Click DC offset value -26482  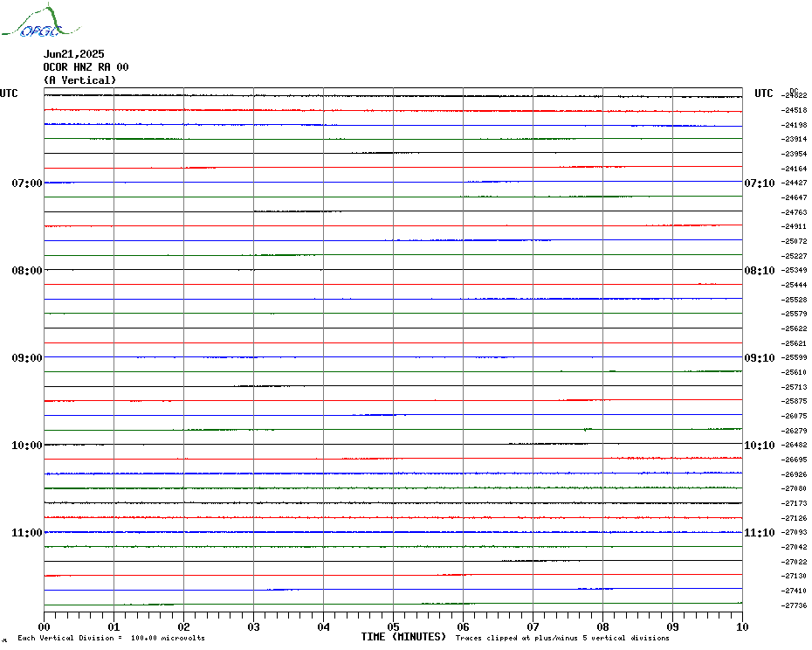(x=795, y=446)
